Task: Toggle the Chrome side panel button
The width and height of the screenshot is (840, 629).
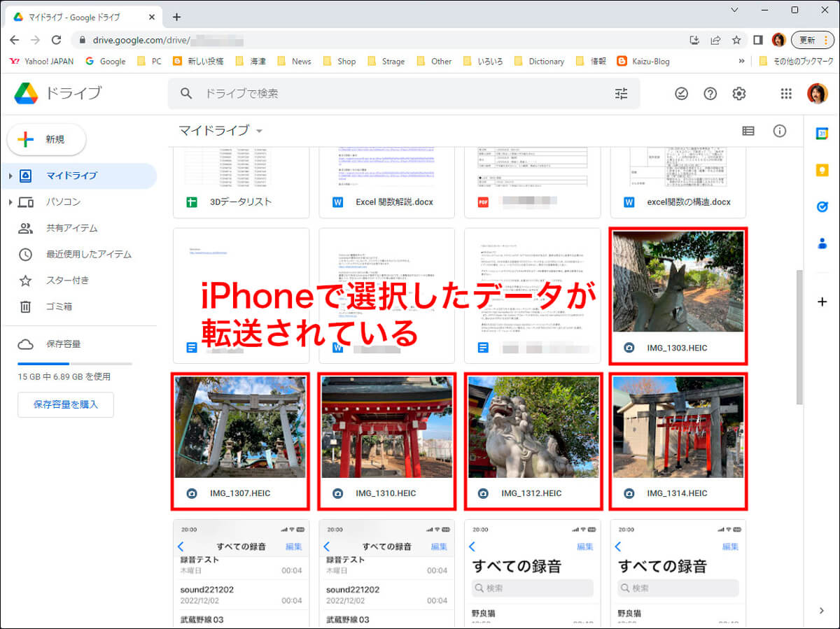Action: click(757, 40)
